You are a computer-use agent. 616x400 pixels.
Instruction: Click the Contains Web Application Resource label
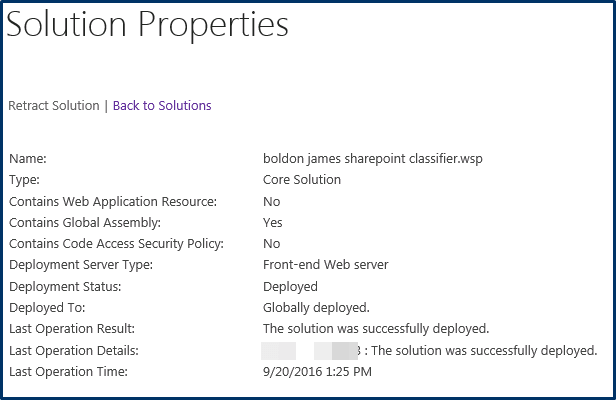coord(113,201)
